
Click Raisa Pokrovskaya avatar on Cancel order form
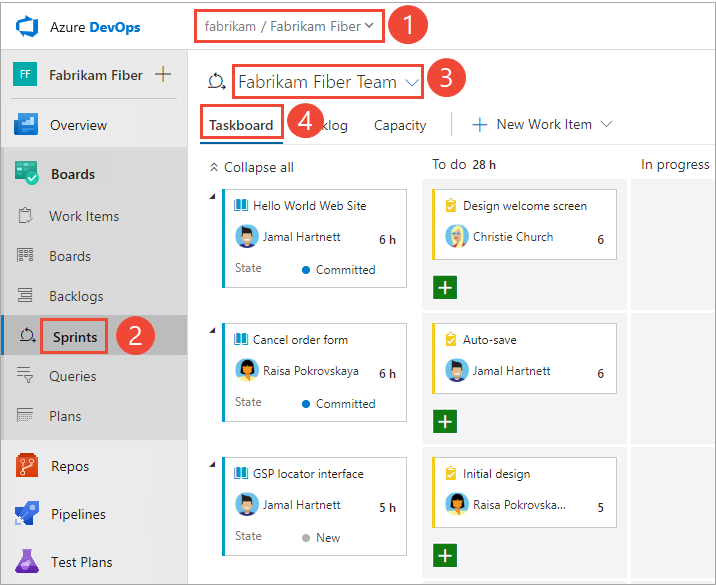pos(247,370)
